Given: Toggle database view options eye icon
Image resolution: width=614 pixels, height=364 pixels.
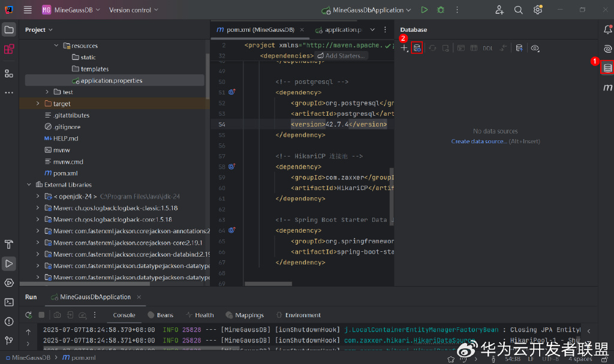Looking at the screenshot, I should [535, 48].
